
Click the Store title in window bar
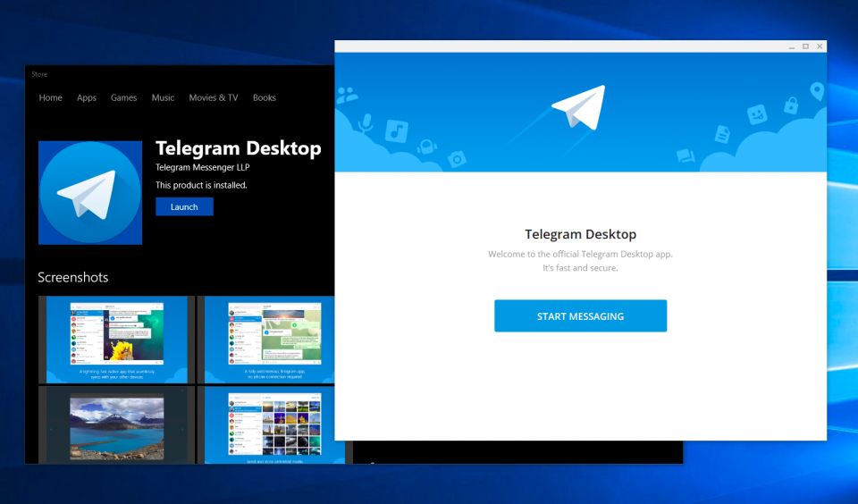click(39, 74)
